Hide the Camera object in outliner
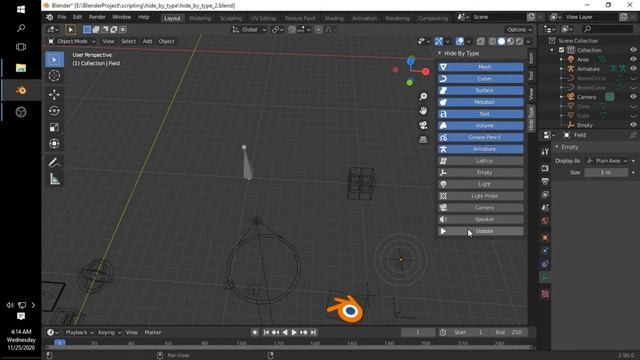 pos(633,97)
